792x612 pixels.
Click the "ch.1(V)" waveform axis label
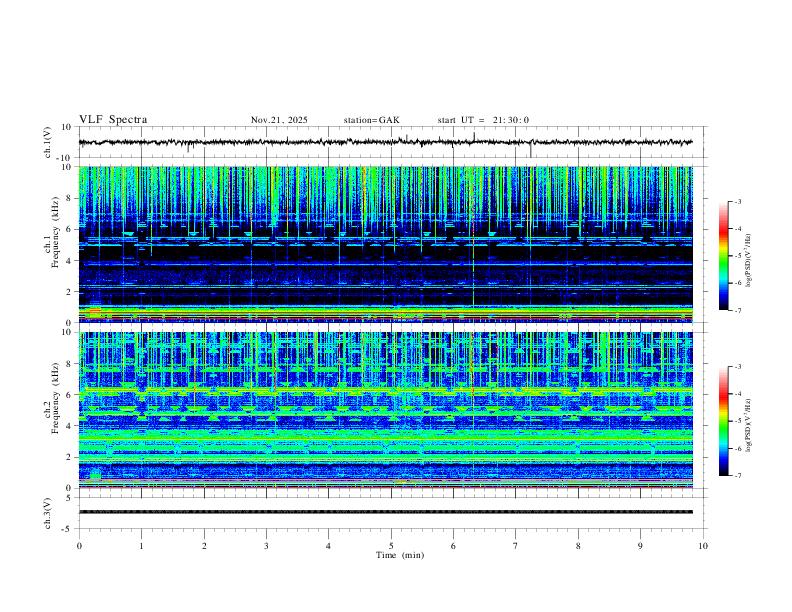pos(48,142)
